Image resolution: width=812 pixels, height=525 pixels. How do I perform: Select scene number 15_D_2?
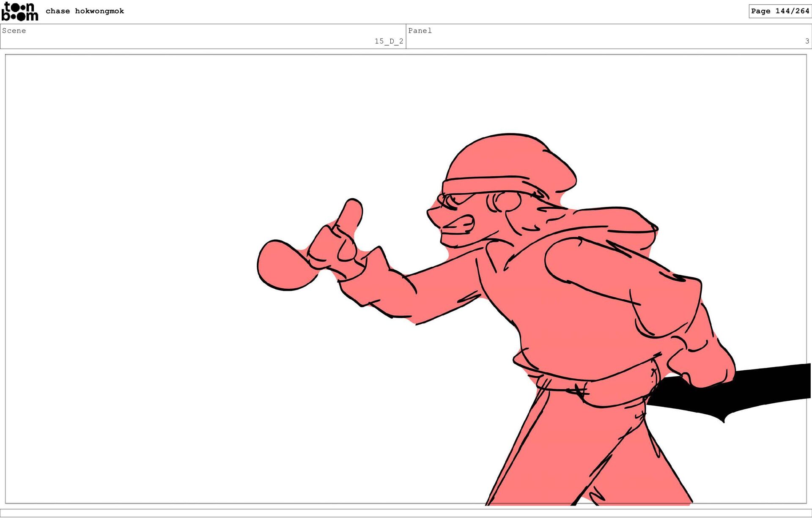coord(388,41)
